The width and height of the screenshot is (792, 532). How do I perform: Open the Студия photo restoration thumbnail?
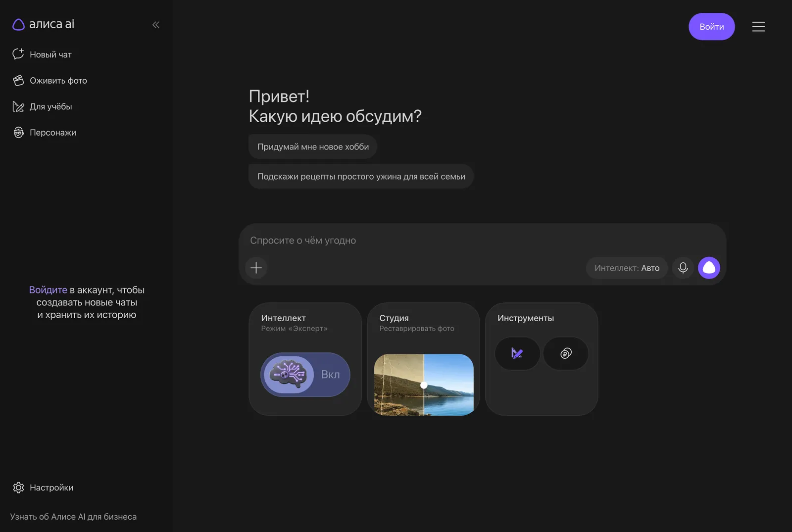424,385
